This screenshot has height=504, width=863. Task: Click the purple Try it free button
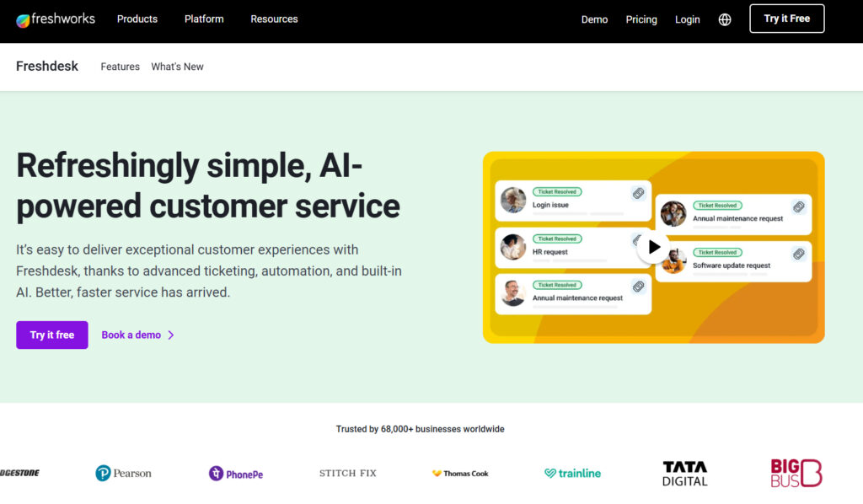click(x=52, y=335)
